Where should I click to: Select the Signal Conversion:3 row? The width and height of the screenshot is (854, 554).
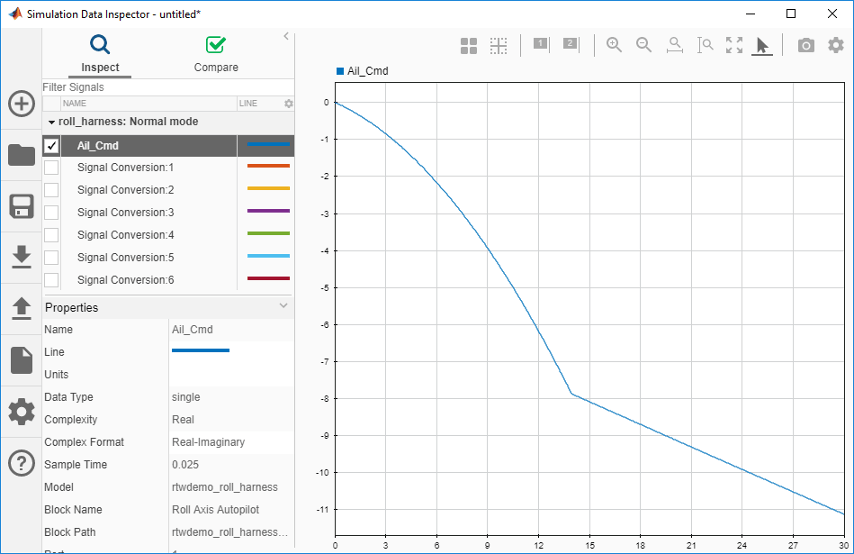[168, 212]
